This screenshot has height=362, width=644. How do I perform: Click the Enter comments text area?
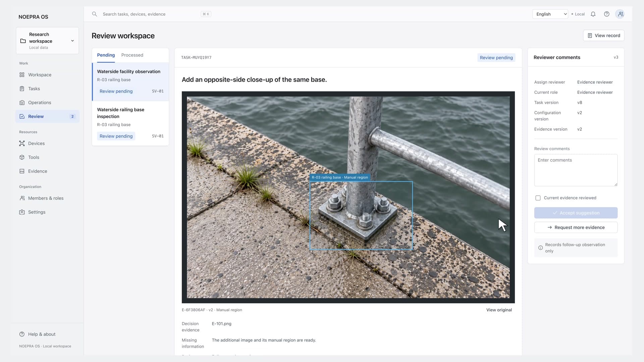[576, 170]
